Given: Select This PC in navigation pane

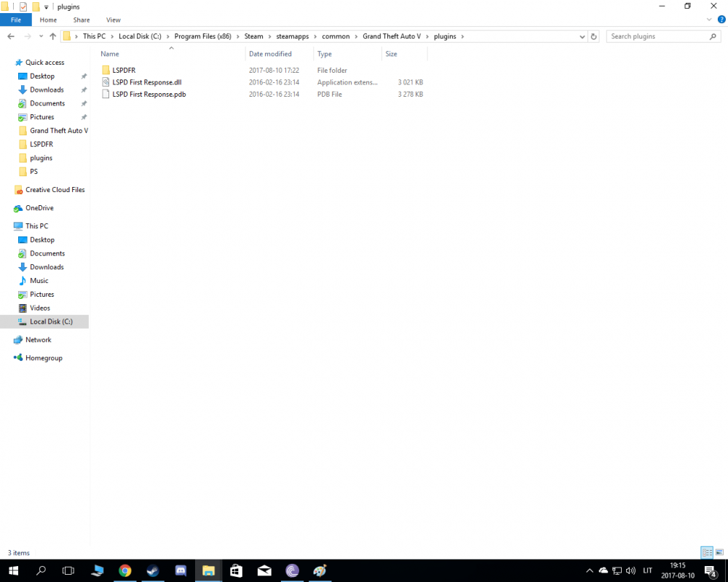Looking at the screenshot, I should 36,226.
